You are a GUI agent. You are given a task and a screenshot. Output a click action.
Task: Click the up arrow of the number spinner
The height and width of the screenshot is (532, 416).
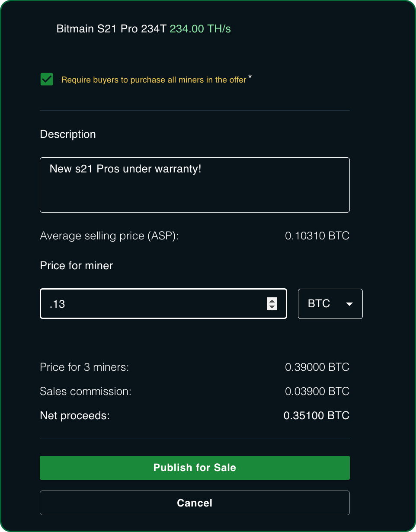[272, 301]
